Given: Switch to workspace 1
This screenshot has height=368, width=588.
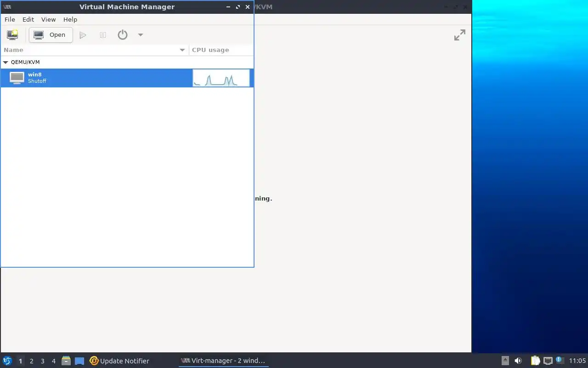Looking at the screenshot, I should (x=20, y=361).
